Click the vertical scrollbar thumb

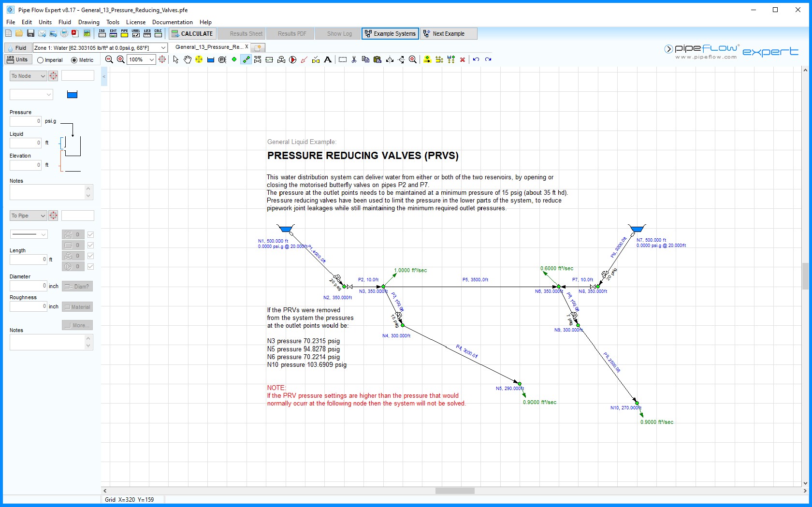(805, 276)
